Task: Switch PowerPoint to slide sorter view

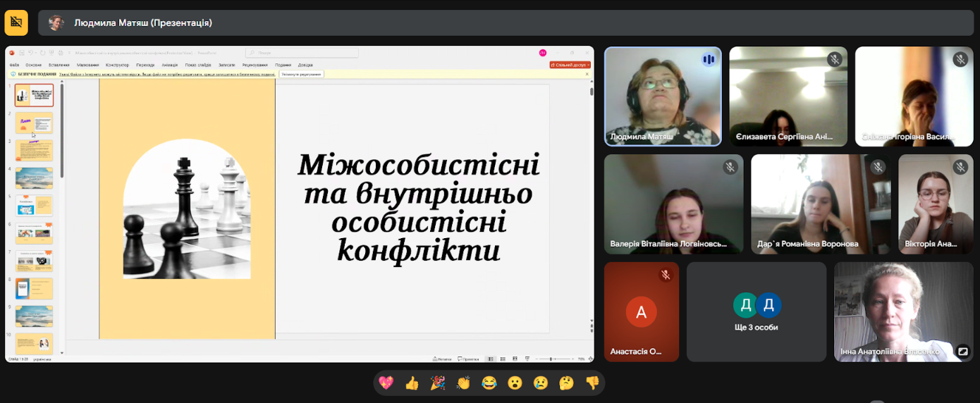Action: [x=503, y=359]
